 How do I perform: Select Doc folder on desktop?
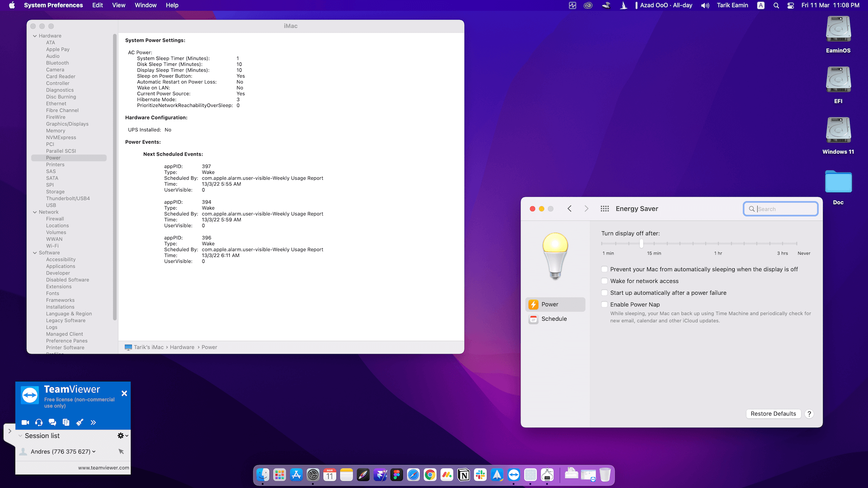click(x=838, y=188)
